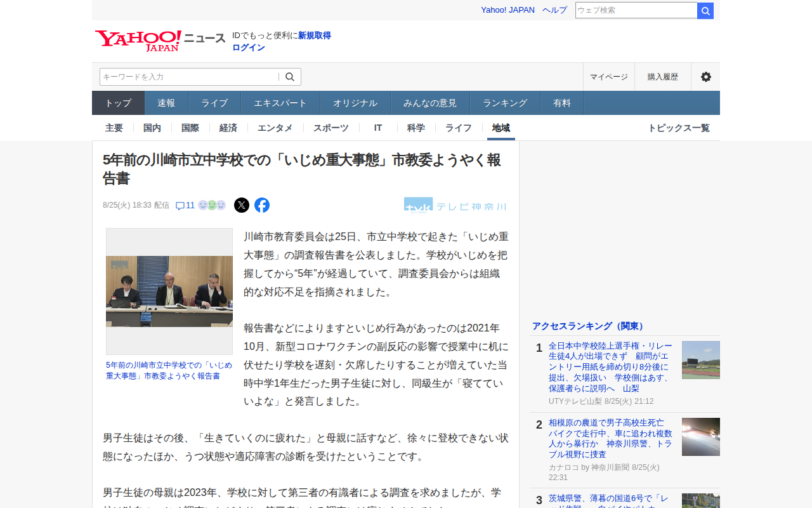The image size is (812, 508).
Task: Click the article photo of three officials
Action: (x=169, y=291)
